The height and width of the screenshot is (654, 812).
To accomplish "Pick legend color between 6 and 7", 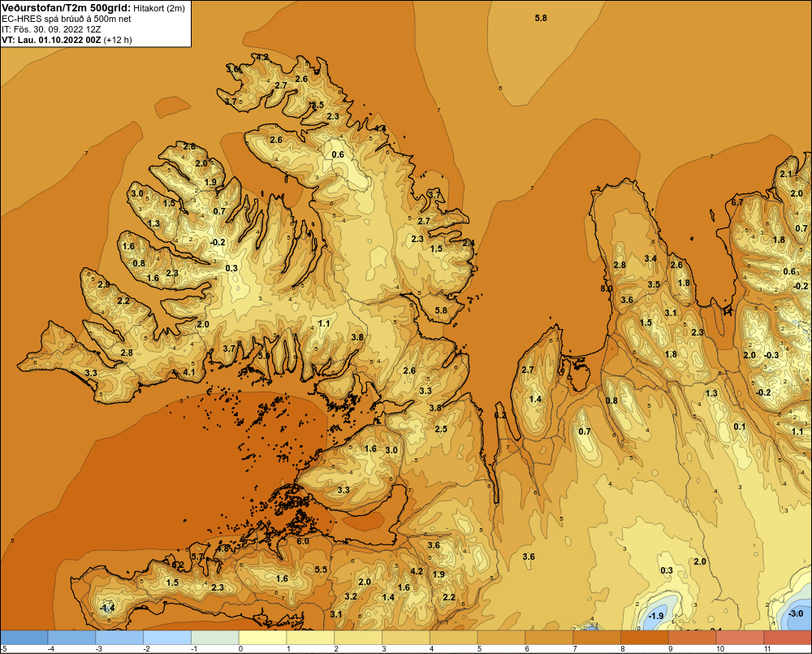I will pos(548,638).
